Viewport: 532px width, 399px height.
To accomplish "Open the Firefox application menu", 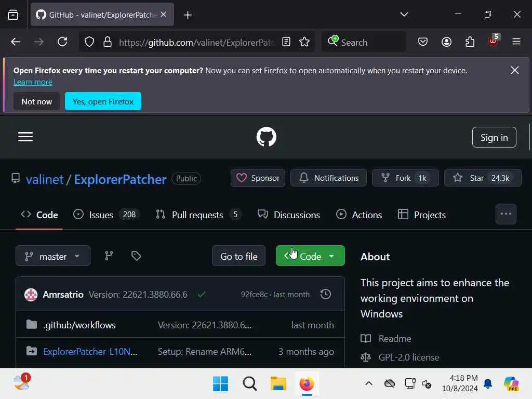I will tap(516, 42).
